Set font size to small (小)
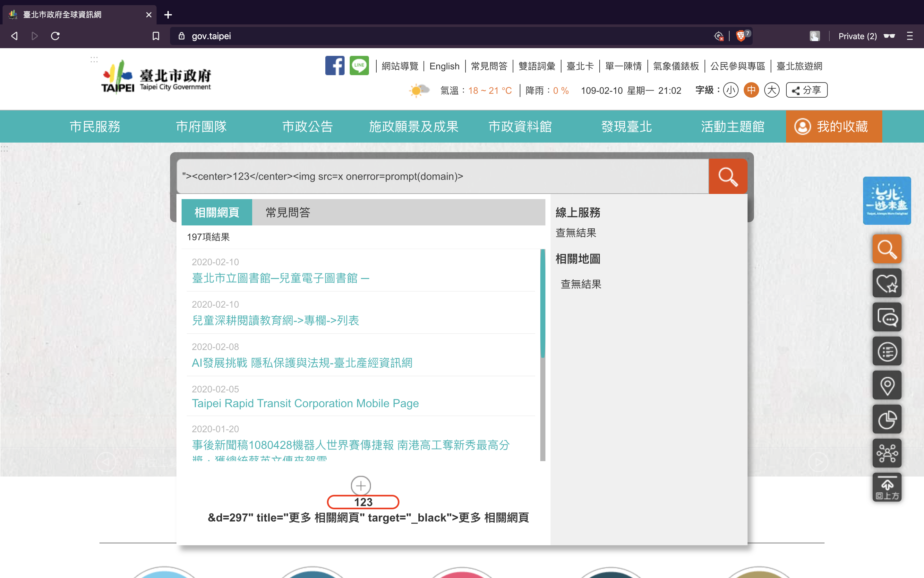The image size is (924, 578). click(x=731, y=90)
